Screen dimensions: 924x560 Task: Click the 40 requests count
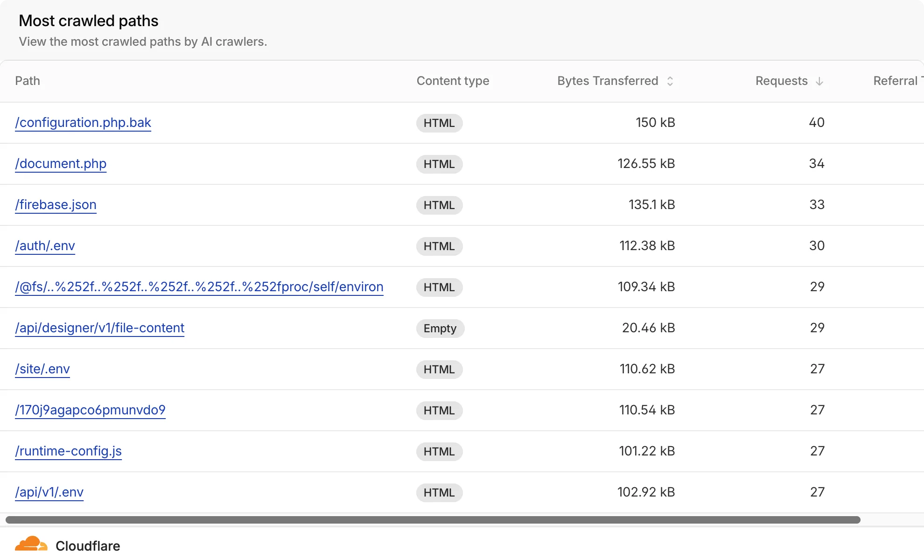[x=817, y=123]
